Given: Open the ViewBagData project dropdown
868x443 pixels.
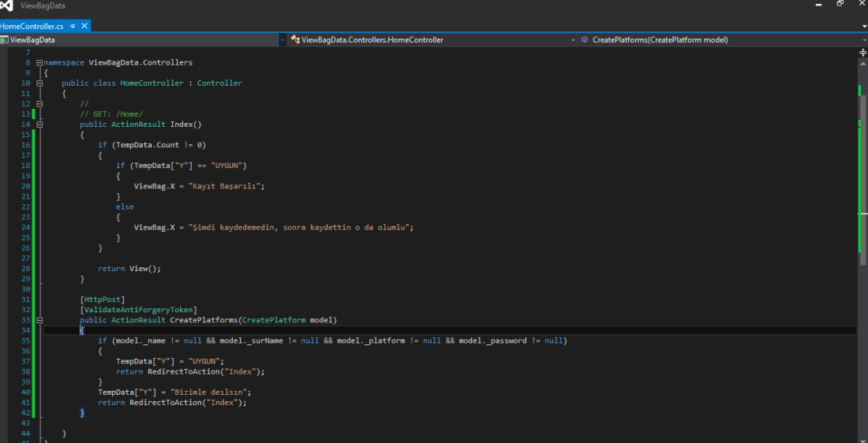Looking at the screenshot, I should (282, 39).
